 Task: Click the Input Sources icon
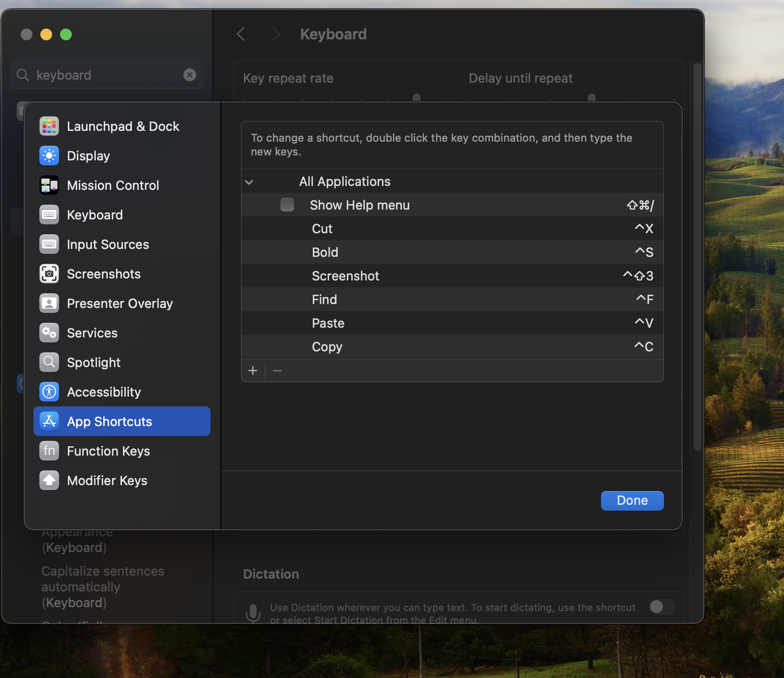click(49, 244)
